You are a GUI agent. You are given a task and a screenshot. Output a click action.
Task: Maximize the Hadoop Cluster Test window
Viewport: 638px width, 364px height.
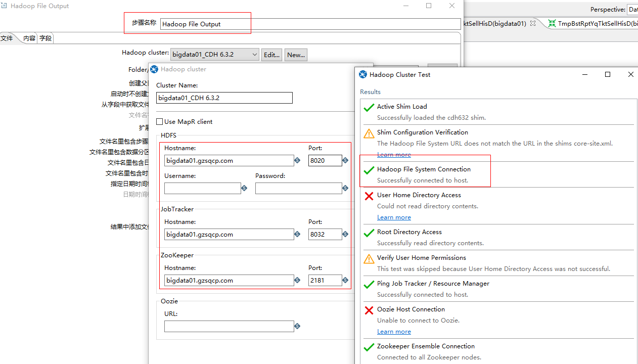[x=608, y=74]
